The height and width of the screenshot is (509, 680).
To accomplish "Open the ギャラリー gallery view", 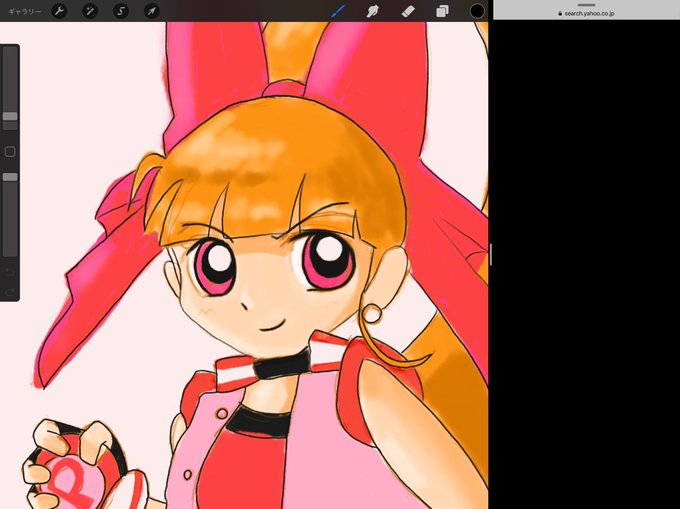I will coord(25,12).
